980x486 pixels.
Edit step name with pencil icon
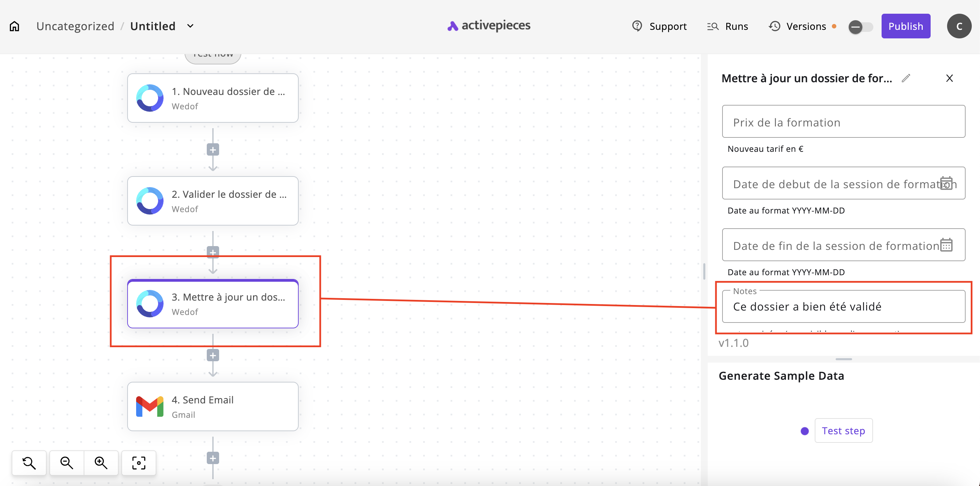tap(906, 78)
